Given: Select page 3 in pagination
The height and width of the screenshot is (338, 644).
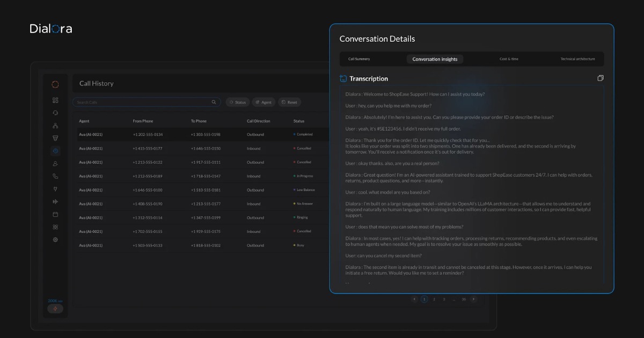Looking at the screenshot, I should pos(444,299).
